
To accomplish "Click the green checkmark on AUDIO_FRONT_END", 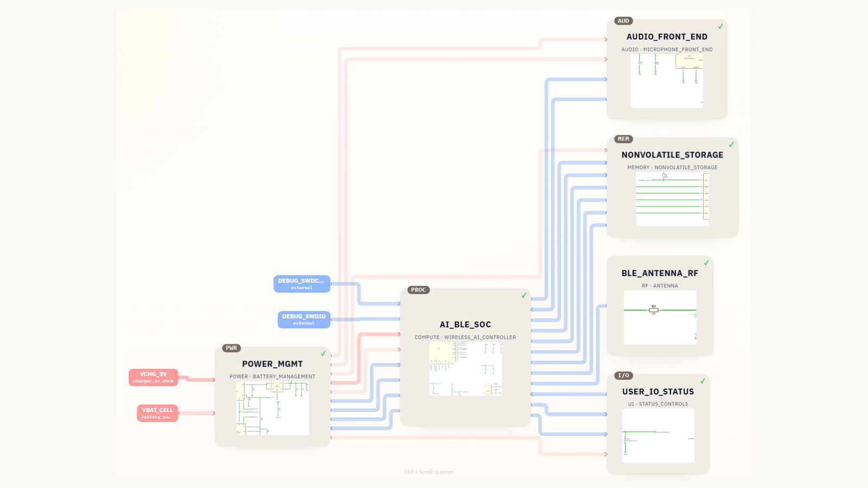I will [720, 27].
